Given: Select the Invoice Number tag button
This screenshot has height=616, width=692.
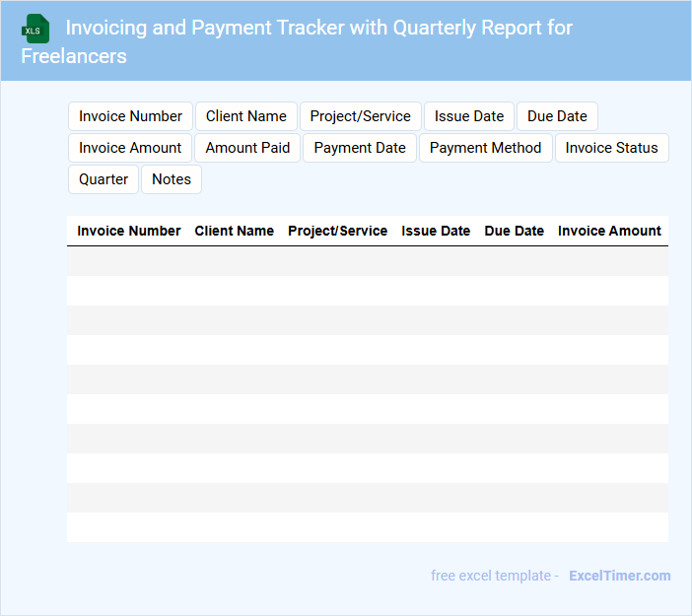Looking at the screenshot, I should [x=130, y=116].
